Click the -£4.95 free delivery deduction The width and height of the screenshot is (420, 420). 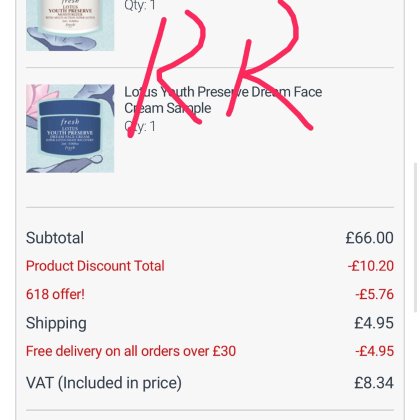[x=374, y=351]
